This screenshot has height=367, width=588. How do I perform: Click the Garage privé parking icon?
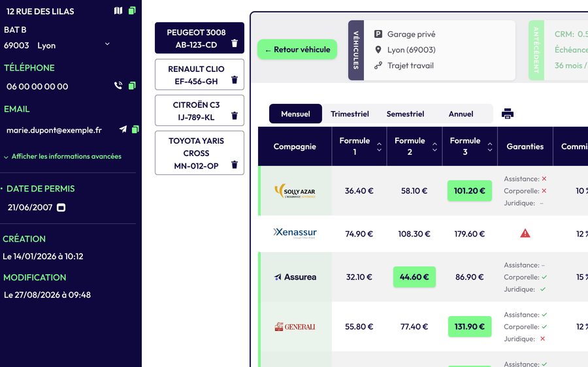(x=378, y=34)
